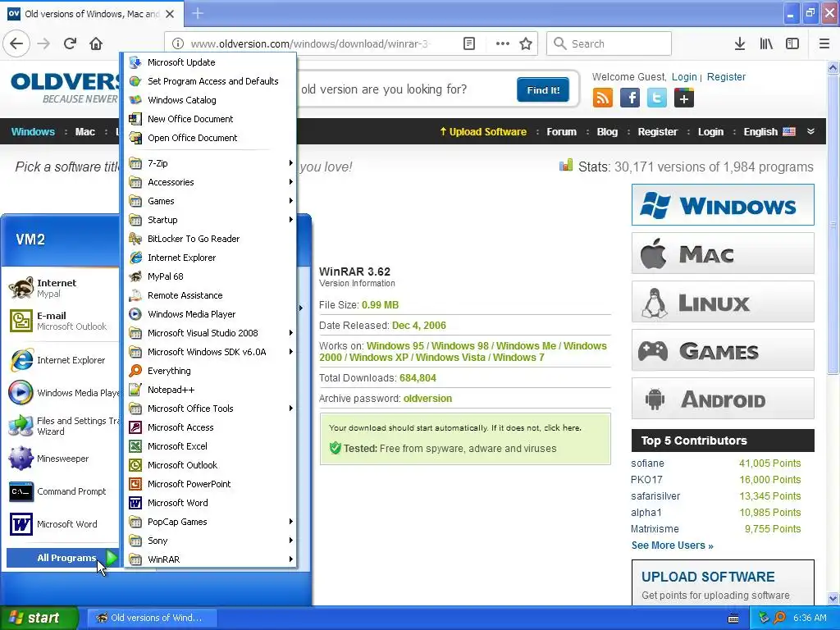Switch to the Old versions browser tab
The image size is (840, 630).
(91, 14)
